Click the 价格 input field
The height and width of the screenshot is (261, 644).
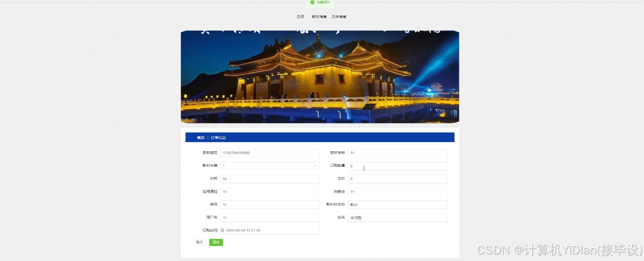pyautogui.click(x=270, y=179)
